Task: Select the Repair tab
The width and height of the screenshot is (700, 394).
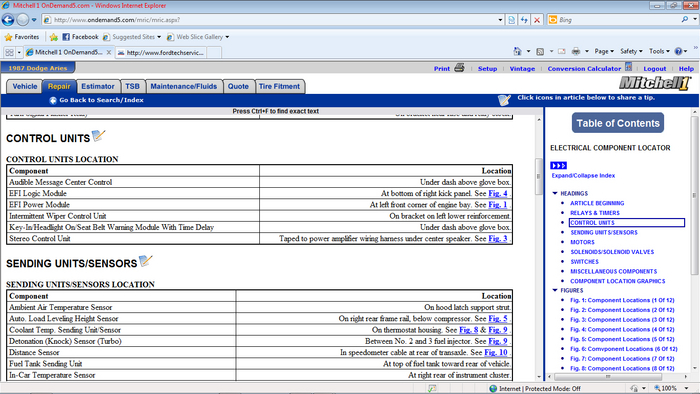Action: [59, 86]
